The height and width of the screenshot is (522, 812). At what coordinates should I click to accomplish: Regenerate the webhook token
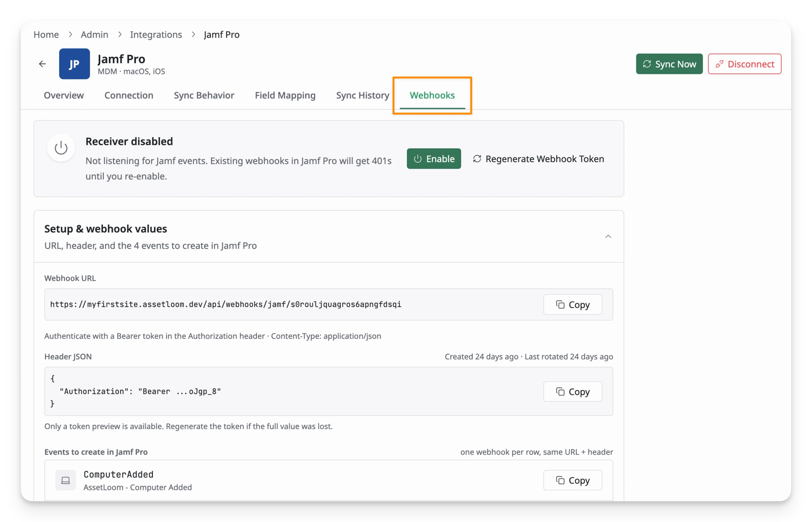[538, 158]
